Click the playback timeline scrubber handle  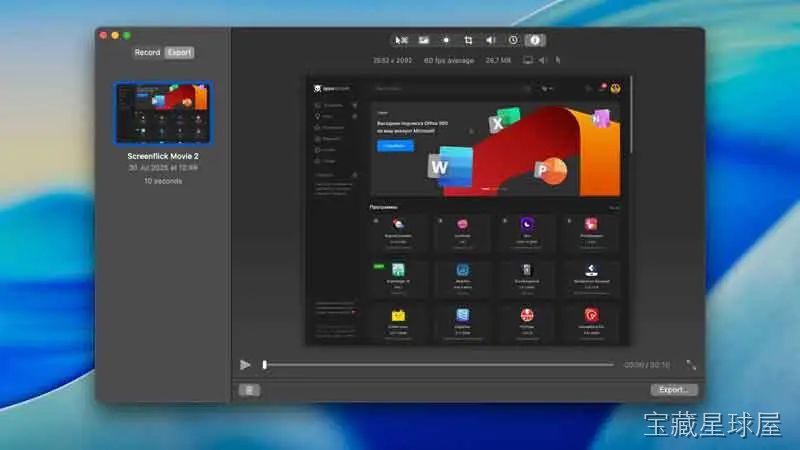(265, 365)
